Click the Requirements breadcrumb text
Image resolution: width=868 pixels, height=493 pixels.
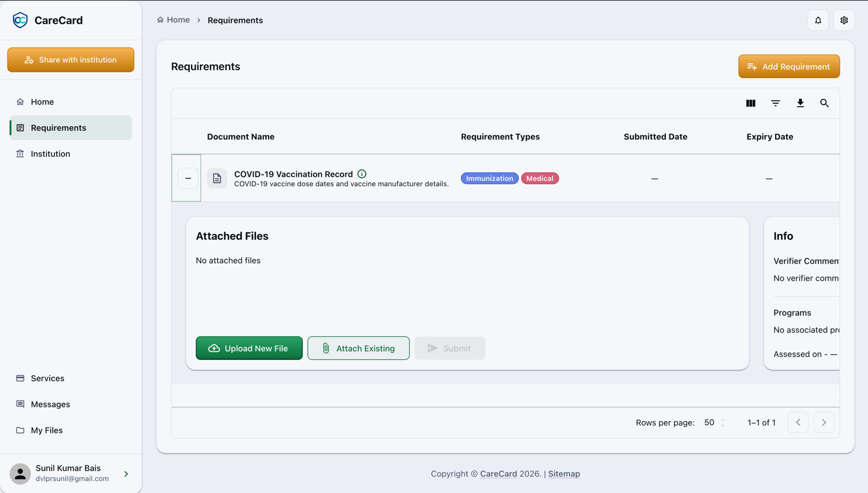pos(235,20)
